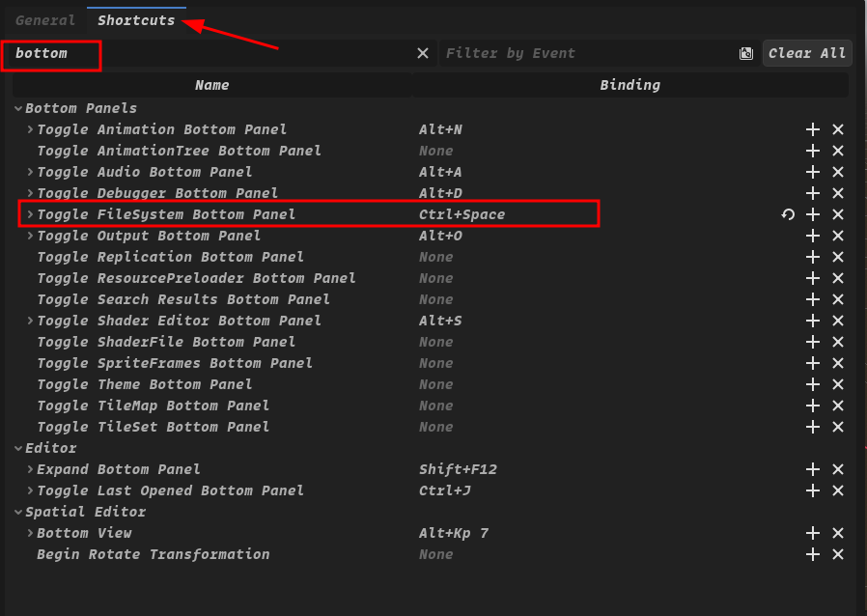
Task: Revert the Toggle FileSystem Bottom Panel shortcut
Action: point(788,214)
